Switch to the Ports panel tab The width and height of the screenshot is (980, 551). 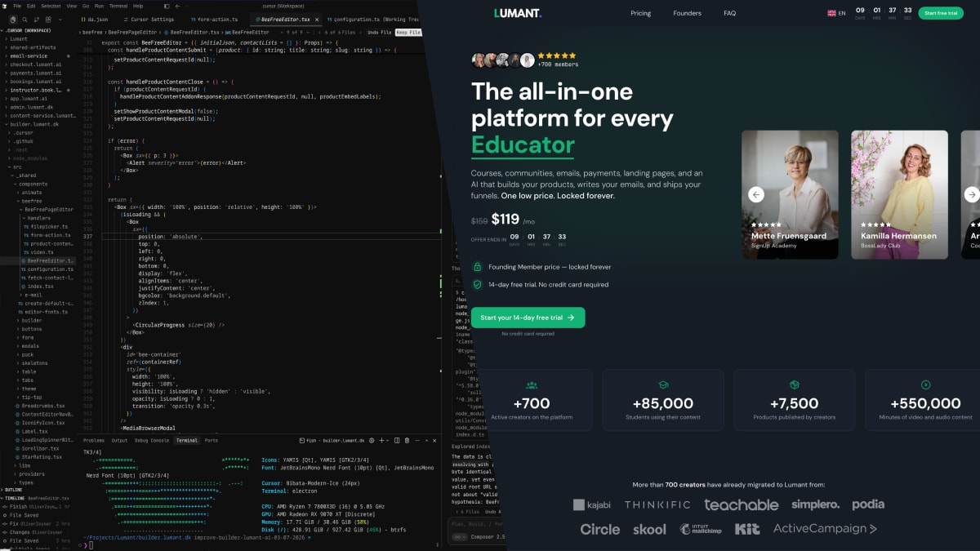[212, 440]
